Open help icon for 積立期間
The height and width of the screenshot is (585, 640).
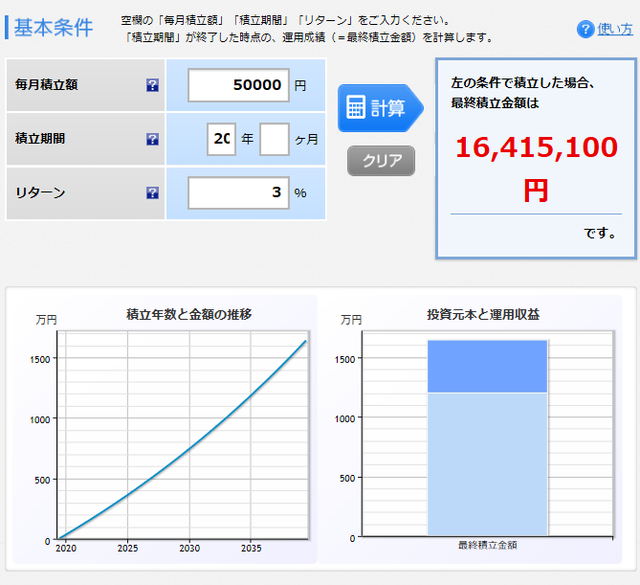pyautogui.click(x=152, y=139)
